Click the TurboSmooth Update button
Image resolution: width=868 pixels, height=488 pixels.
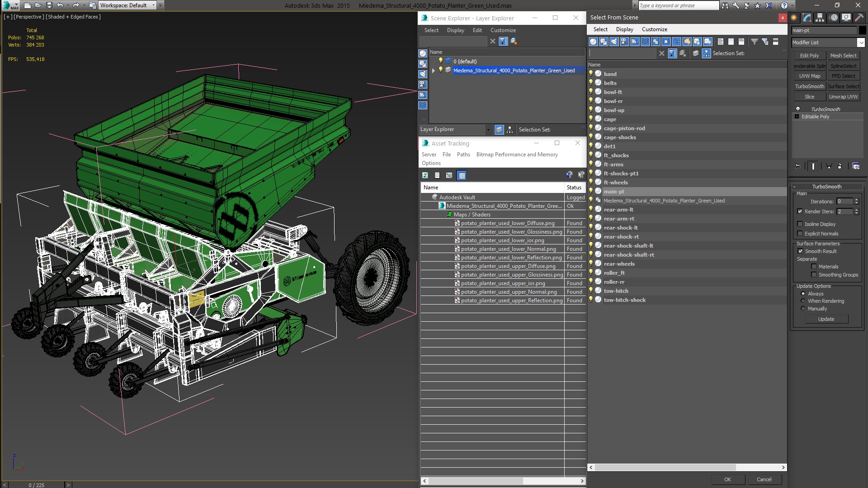tap(826, 319)
